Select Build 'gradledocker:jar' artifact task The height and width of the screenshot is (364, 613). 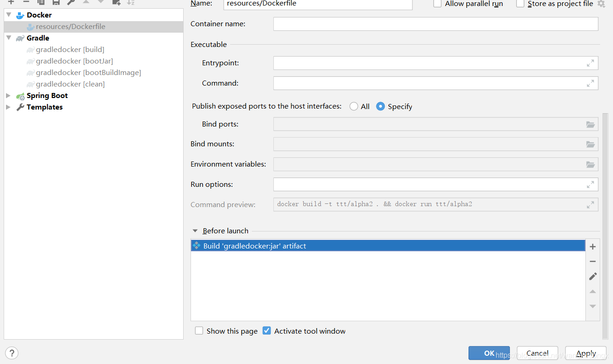tap(388, 246)
